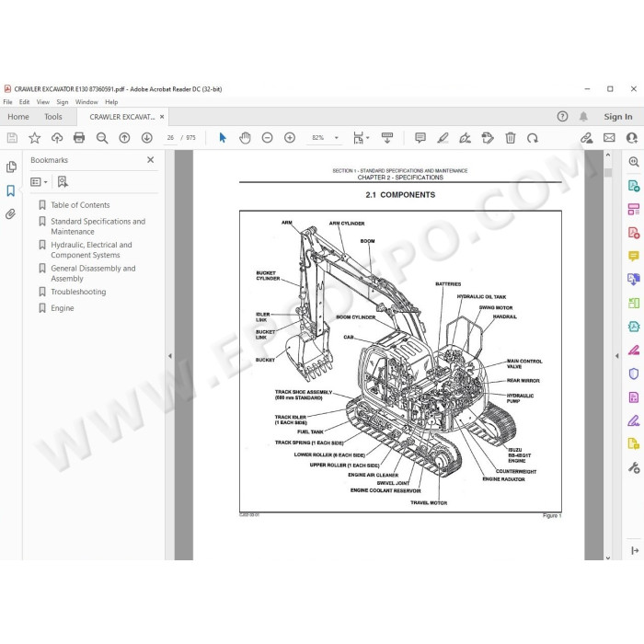Viewport: 644px width, 644px height.
Task: Print the document with printer icon
Action: pyautogui.click(x=79, y=138)
